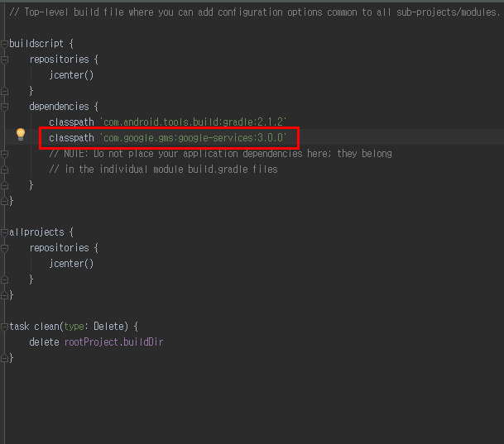Click the lightbulb quick-fix icon
Screen dimensions: 504x444
tap(21, 135)
